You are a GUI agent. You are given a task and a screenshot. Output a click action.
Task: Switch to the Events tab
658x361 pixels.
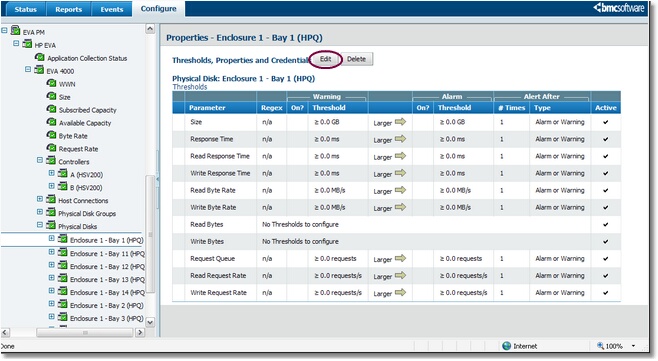112,9
